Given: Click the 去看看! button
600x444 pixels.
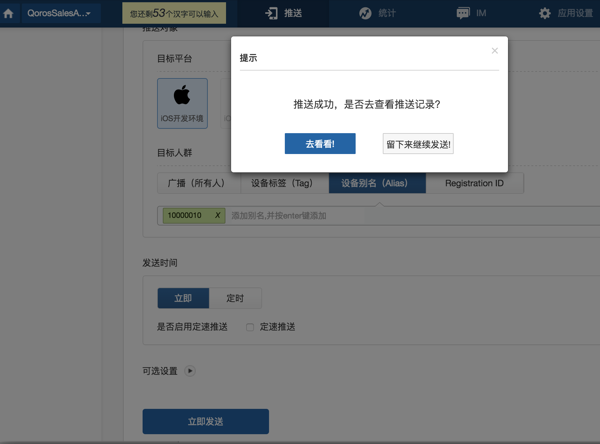Looking at the screenshot, I should click(x=320, y=144).
